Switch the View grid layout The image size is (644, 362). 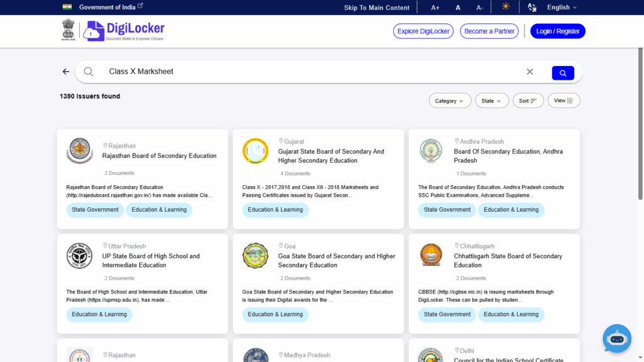pyautogui.click(x=563, y=101)
